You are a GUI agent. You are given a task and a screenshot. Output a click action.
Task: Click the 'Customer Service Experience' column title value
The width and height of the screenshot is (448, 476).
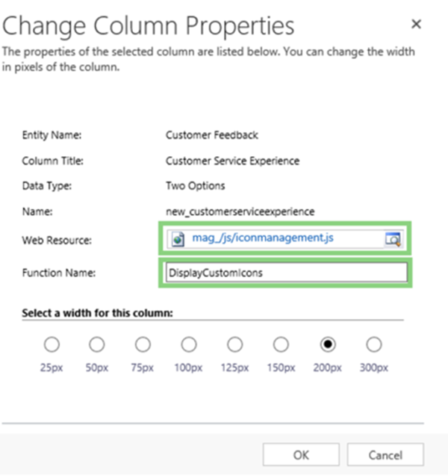[231, 161]
